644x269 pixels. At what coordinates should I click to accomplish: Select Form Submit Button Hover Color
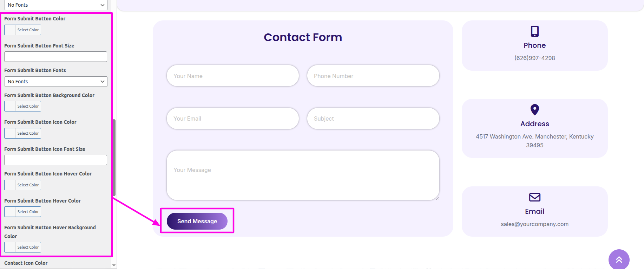coord(23,212)
